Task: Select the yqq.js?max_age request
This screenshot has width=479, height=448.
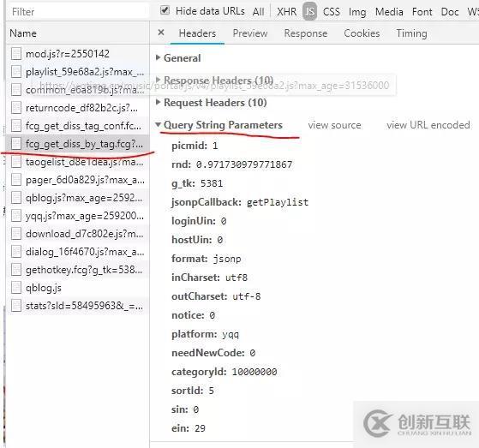Action: (x=78, y=216)
